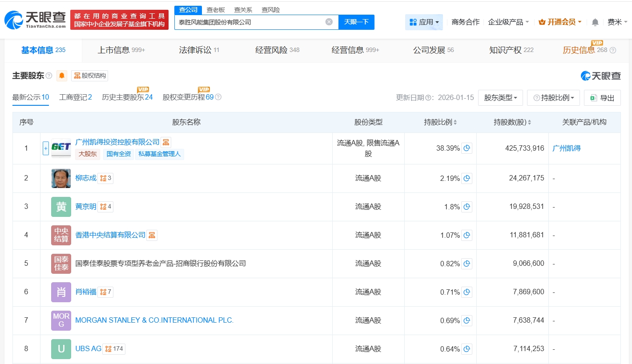Click equity structure icon next to 广州凯得投资控股有限公司

(x=166, y=142)
